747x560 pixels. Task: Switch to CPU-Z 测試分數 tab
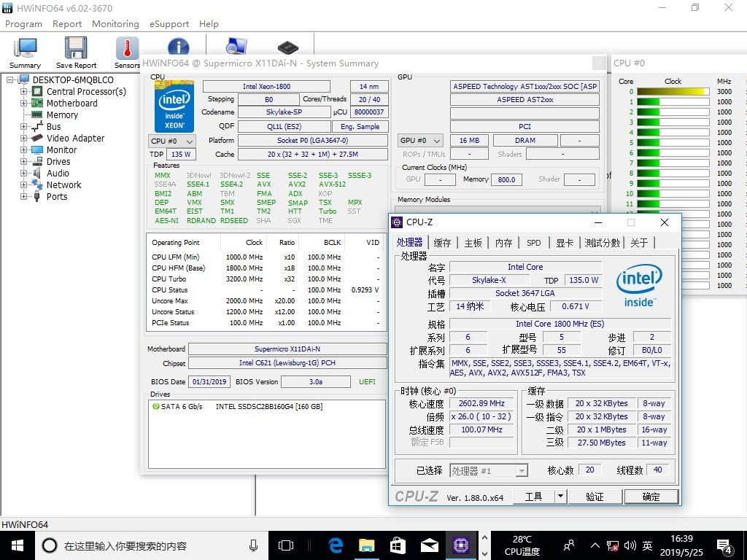tap(602, 243)
